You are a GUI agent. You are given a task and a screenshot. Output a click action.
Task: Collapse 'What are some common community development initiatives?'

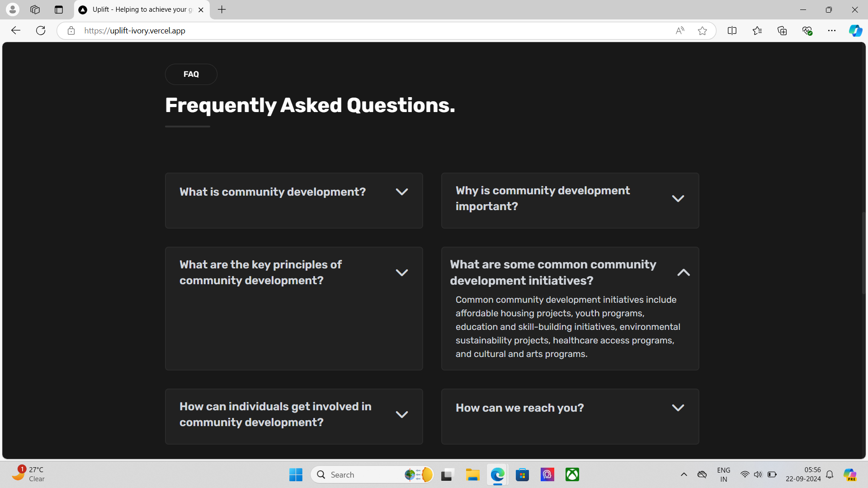click(x=683, y=272)
